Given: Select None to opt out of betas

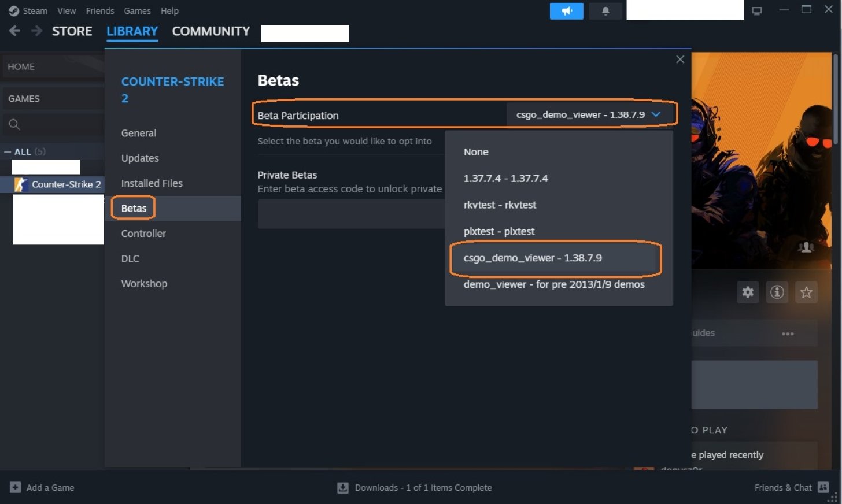Looking at the screenshot, I should tap(475, 151).
